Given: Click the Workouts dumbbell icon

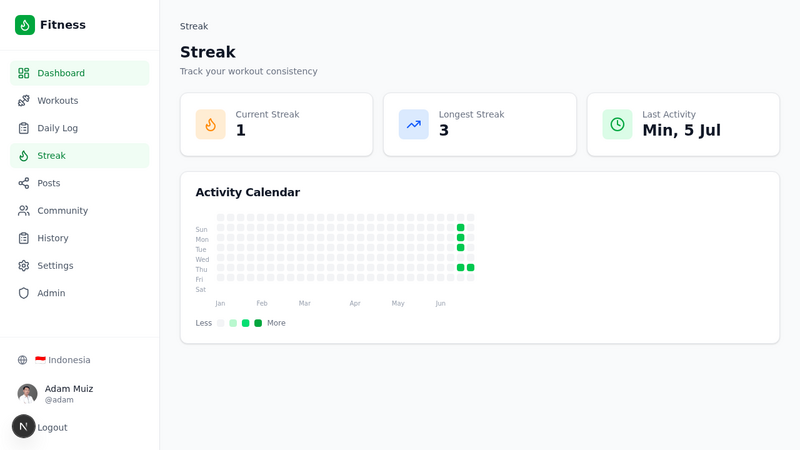Looking at the screenshot, I should click(x=23, y=101).
